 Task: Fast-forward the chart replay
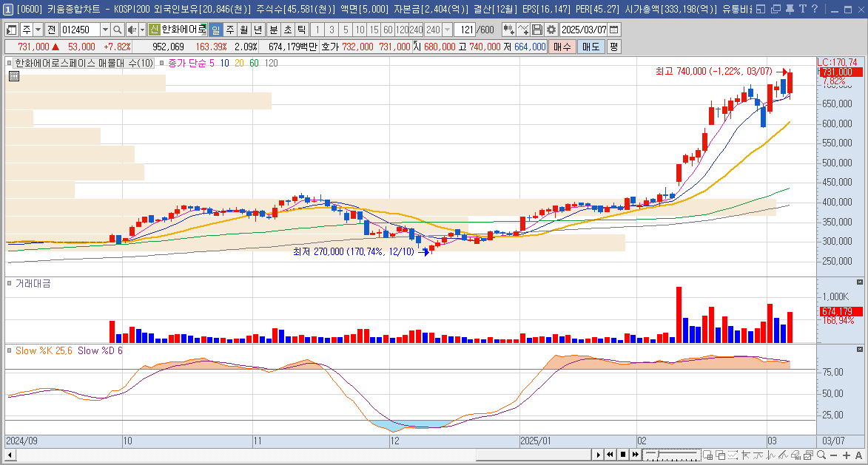coord(636,455)
